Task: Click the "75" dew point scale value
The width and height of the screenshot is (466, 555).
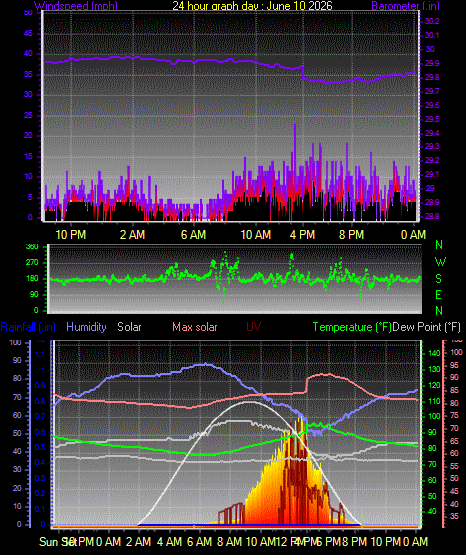Action: [454, 416]
